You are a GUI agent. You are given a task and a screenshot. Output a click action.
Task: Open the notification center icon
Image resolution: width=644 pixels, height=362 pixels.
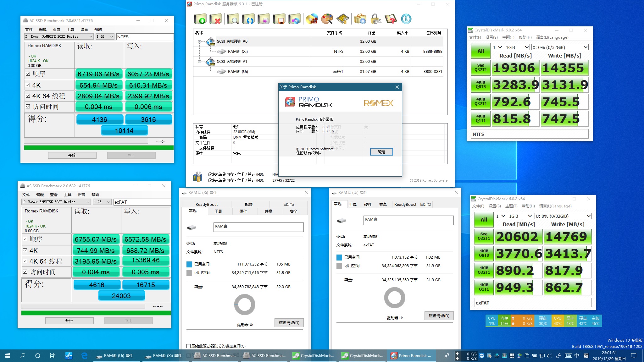click(634, 356)
